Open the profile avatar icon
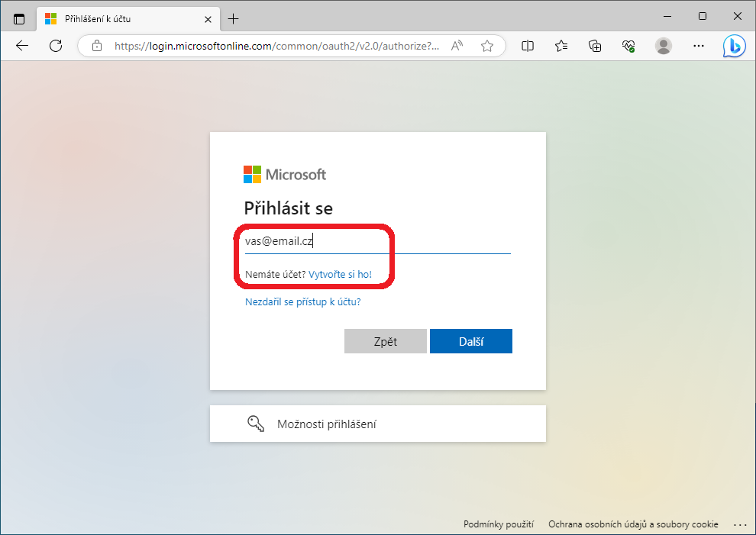Screen dimensions: 756x535 [x=664, y=46]
